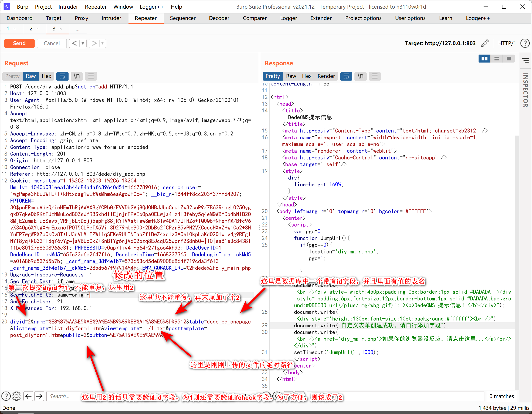Select the combined tabbed layout icon

[x=509, y=59]
